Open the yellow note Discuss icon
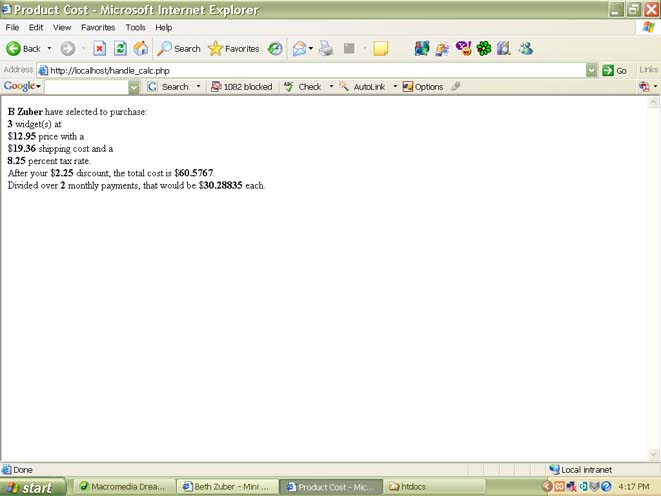This screenshot has height=496, width=661. tap(381, 49)
